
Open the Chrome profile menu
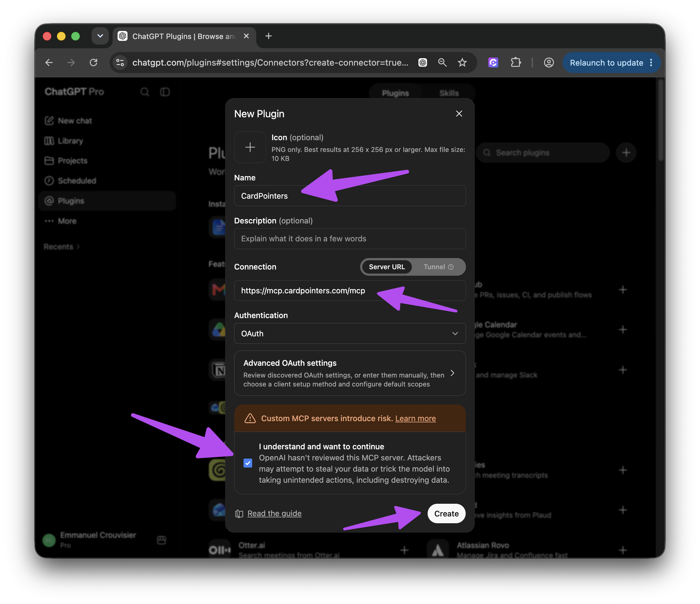pyautogui.click(x=549, y=63)
